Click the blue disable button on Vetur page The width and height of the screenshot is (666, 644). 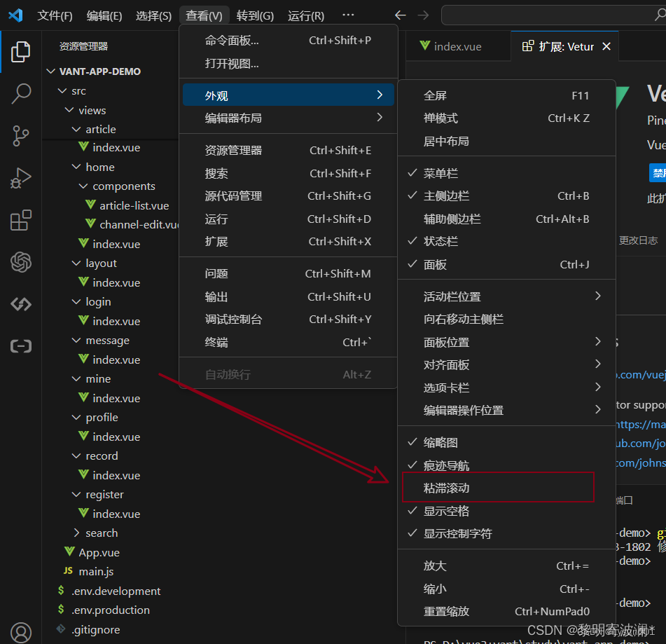pyautogui.click(x=658, y=172)
